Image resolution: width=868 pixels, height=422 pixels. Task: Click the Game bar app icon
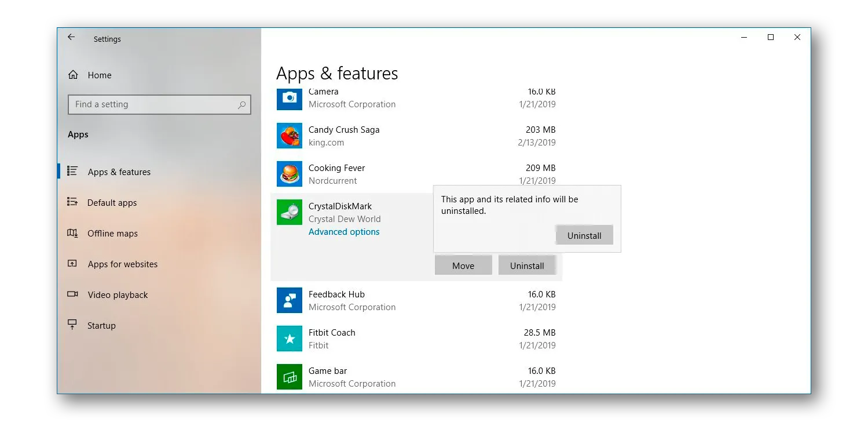click(289, 377)
